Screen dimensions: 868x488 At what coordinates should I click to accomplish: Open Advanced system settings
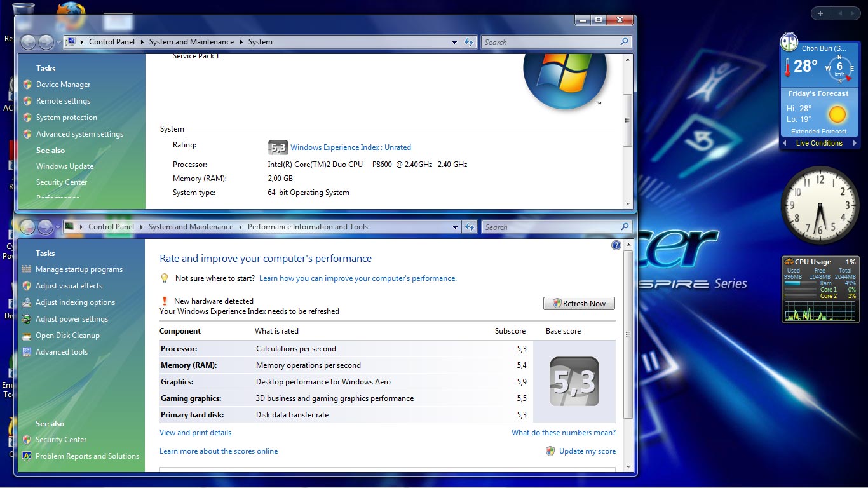(79, 134)
